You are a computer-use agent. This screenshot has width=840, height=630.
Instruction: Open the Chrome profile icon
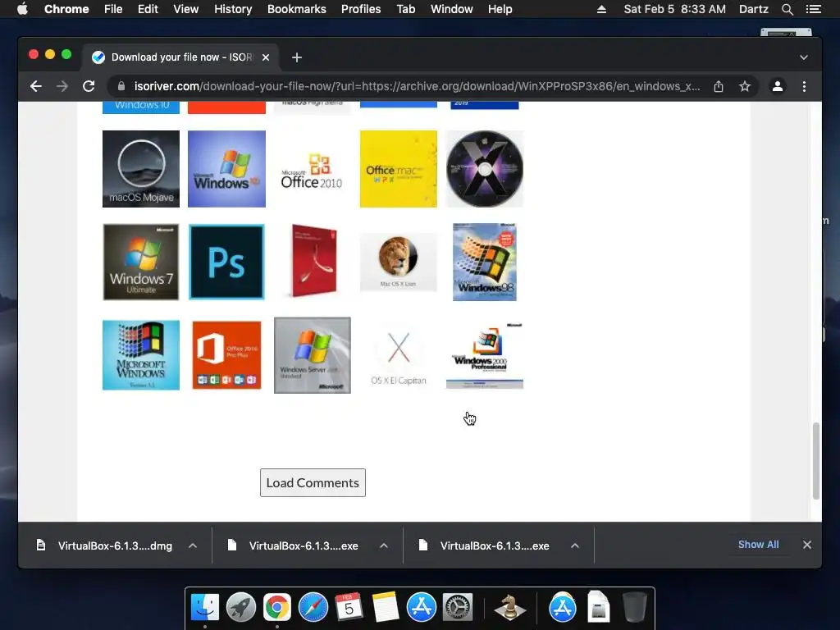(x=778, y=86)
